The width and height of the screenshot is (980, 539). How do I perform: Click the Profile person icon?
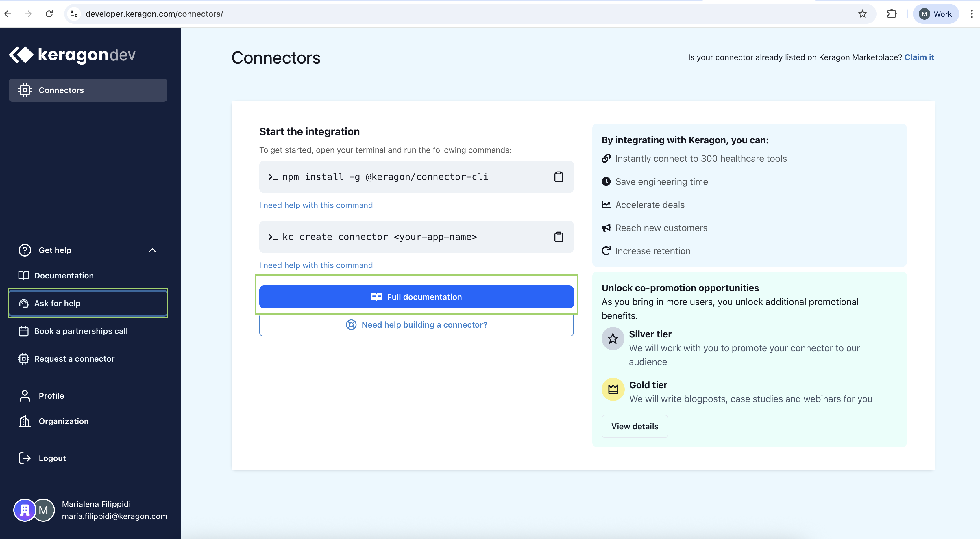click(25, 396)
